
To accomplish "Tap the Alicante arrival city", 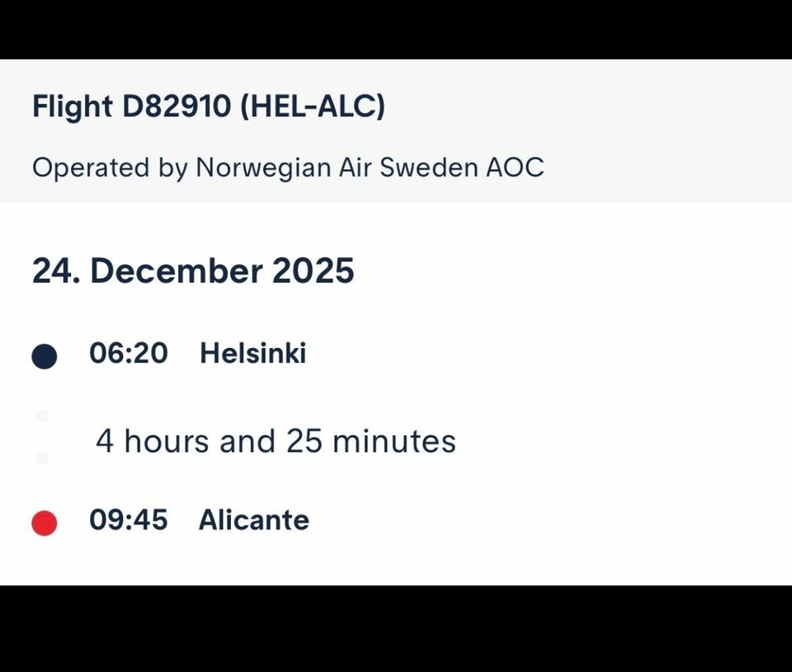I will (x=254, y=520).
